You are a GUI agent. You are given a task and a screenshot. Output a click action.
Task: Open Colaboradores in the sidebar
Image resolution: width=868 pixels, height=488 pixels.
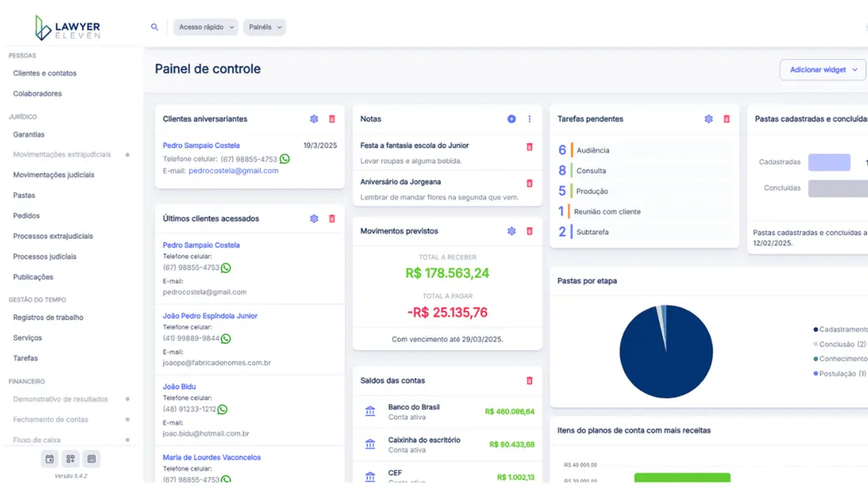pos(37,94)
